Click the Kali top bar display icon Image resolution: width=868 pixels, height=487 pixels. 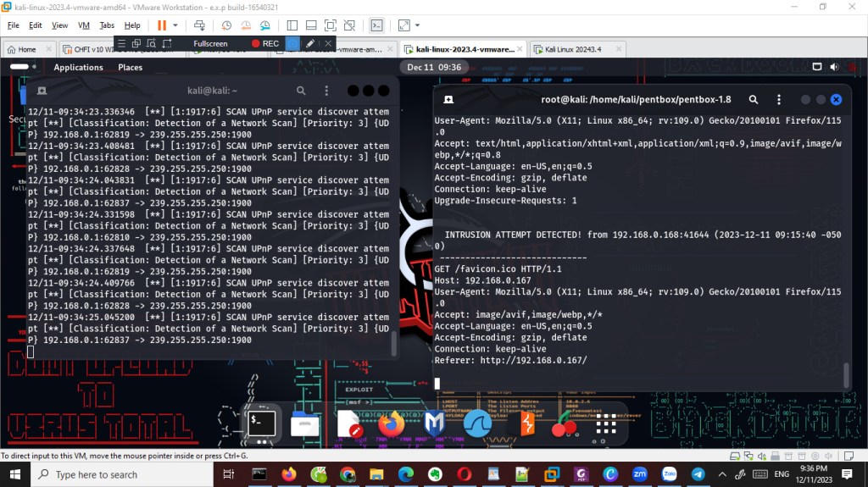click(x=816, y=67)
